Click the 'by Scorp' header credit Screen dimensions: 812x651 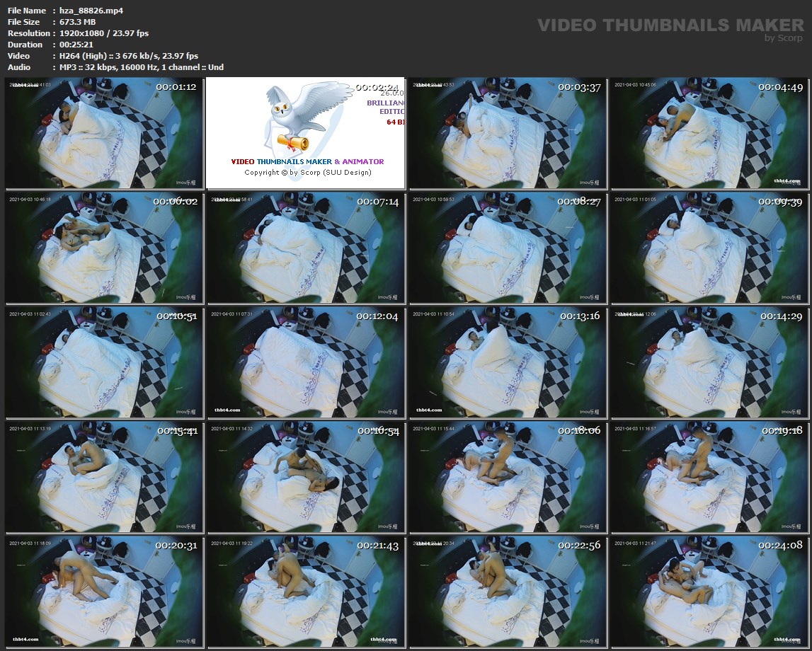[x=784, y=38]
